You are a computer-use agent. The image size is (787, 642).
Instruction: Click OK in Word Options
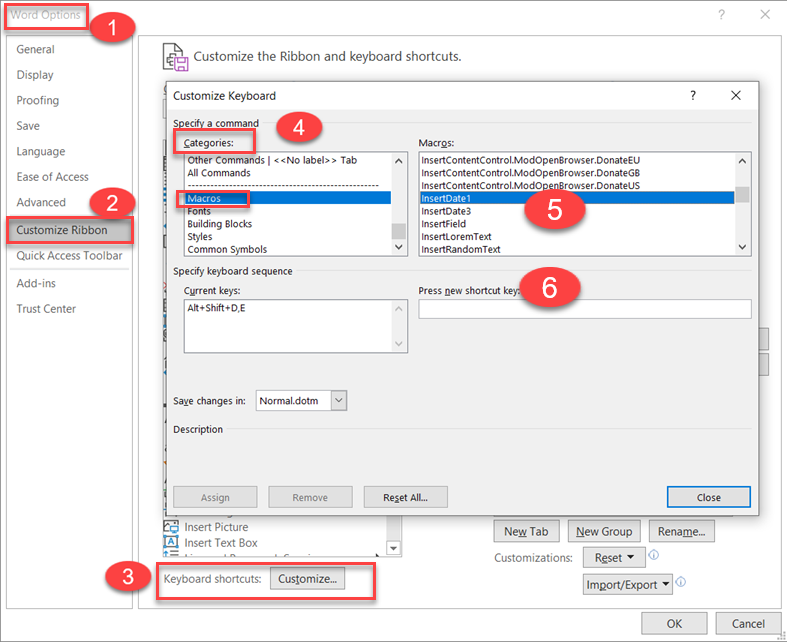point(674,623)
